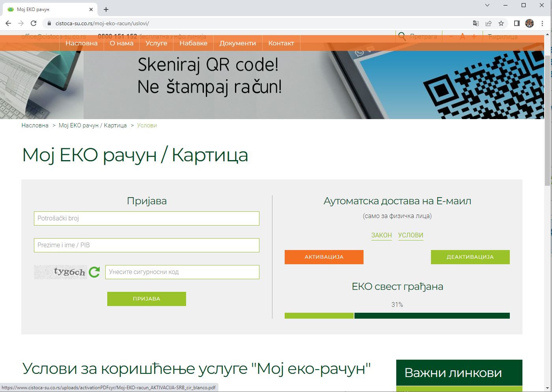Click the Prezime i ime / PIB field
Image resolution: width=552 pixels, height=392 pixels.
click(146, 245)
